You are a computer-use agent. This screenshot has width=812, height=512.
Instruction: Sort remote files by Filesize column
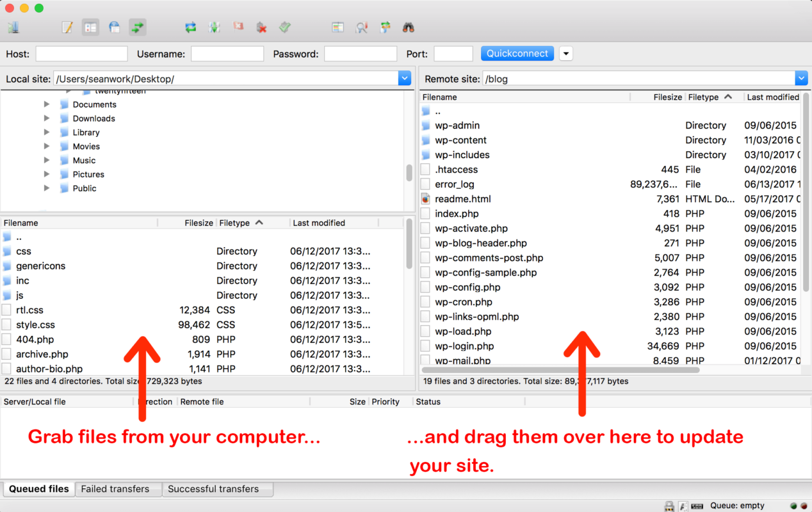[667, 97]
